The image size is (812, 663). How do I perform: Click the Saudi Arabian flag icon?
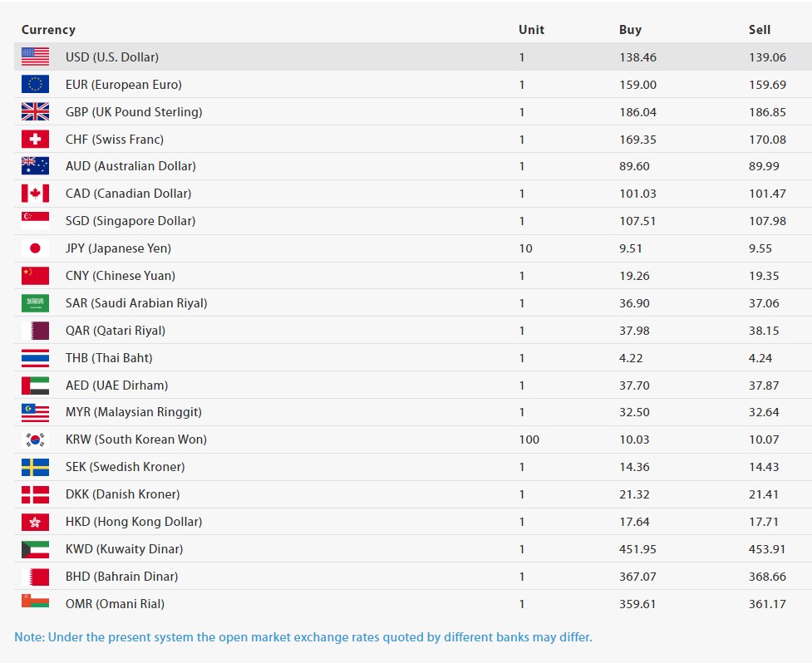pyautogui.click(x=35, y=303)
